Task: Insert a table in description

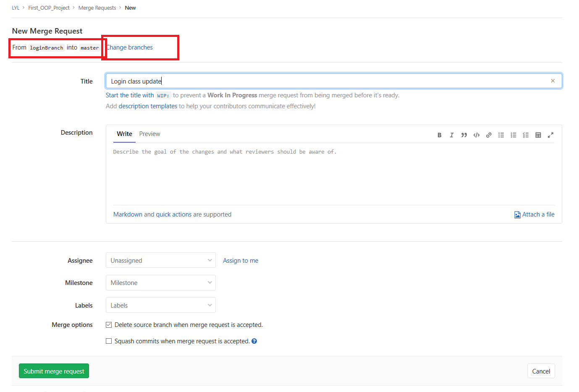Action: pos(538,135)
